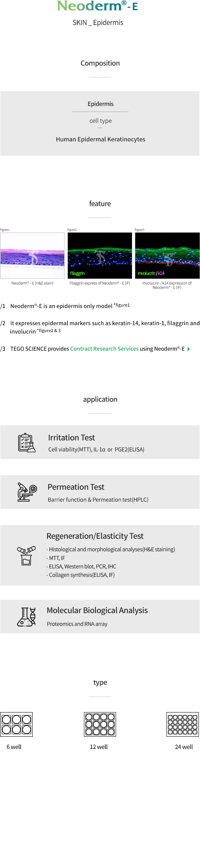The height and width of the screenshot is (868, 200).
Task: Click the Irritation Test checklist flask icon
Action: pyautogui.click(x=27, y=442)
